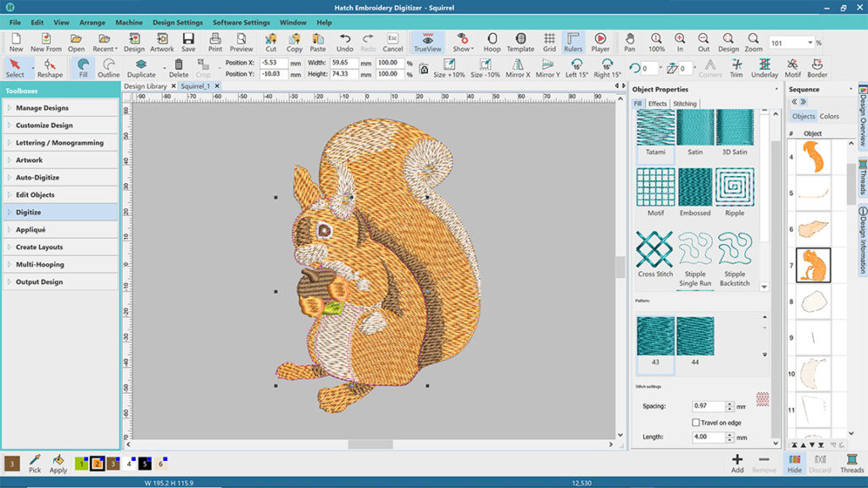
Task: Select the Reshape tool
Action: pyautogui.click(x=50, y=68)
